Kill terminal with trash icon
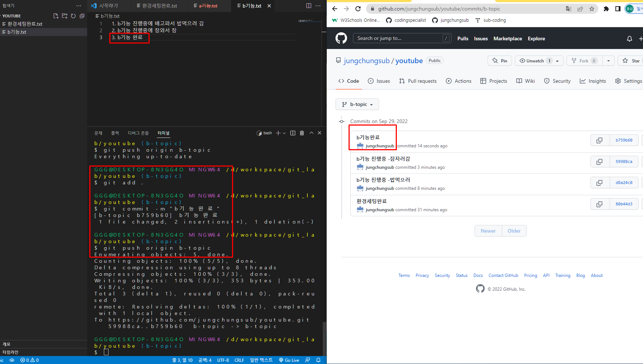643x364 pixels. click(302, 133)
